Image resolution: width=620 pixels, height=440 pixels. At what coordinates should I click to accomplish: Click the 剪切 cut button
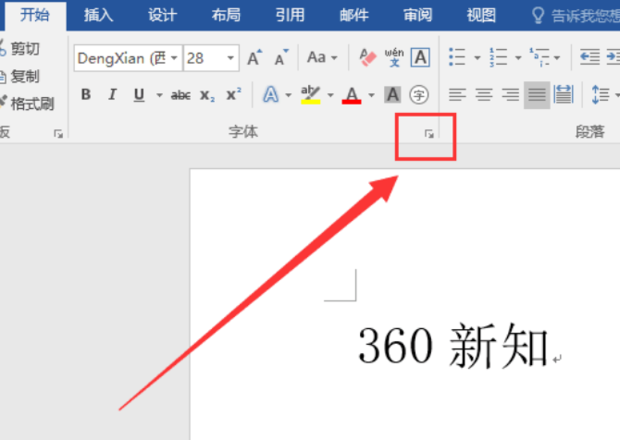click(20, 49)
